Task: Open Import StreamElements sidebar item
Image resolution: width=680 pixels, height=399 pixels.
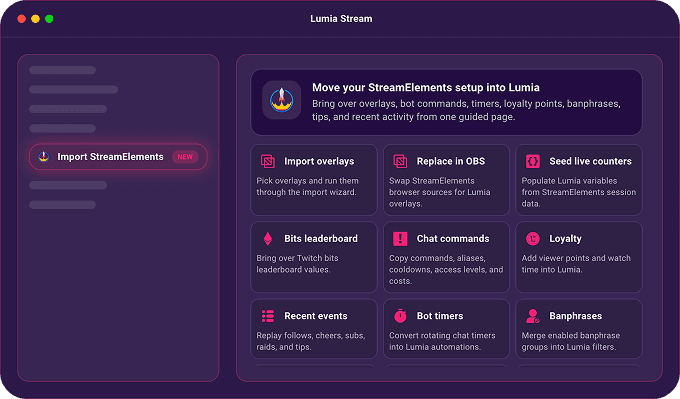Action: coord(118,157)
